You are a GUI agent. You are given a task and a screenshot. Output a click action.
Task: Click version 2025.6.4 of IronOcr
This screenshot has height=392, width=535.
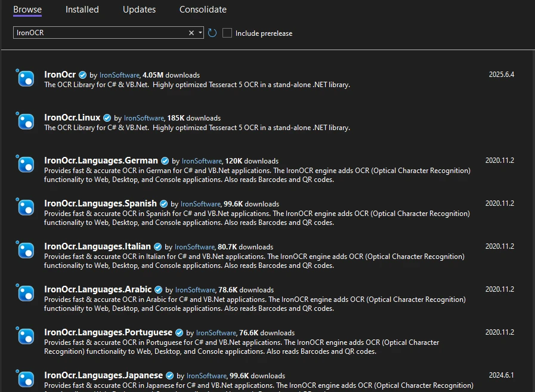tap(501, 75)
